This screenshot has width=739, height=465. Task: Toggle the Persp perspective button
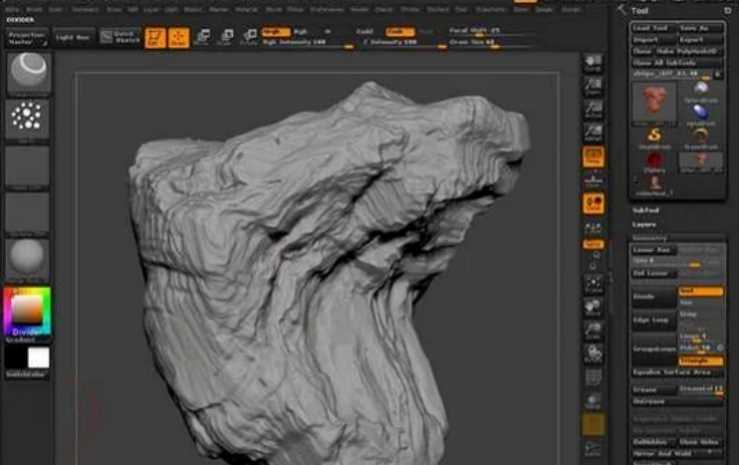coord(593,157)
